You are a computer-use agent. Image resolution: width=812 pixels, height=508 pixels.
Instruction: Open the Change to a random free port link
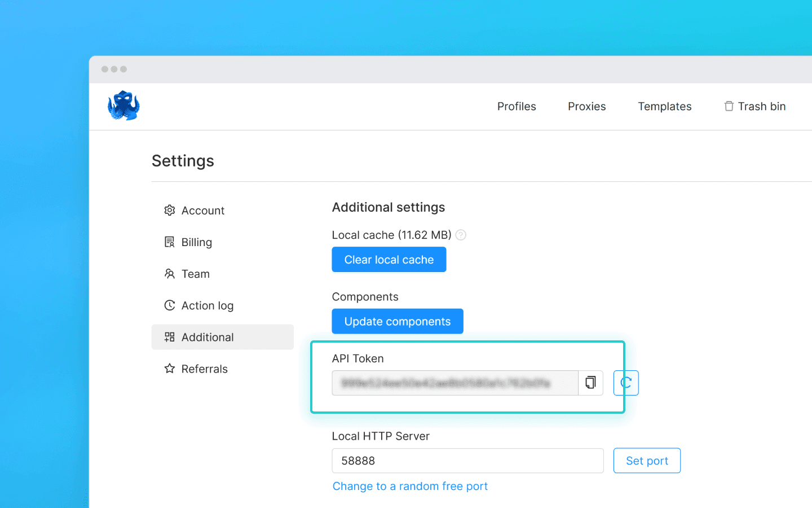click(x=410, y=486)
